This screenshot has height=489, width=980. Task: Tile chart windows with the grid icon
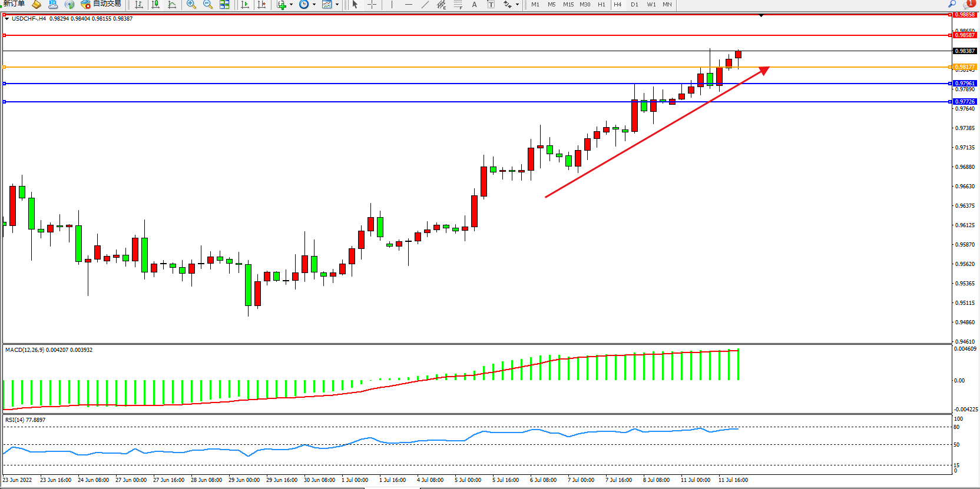[224, 5]
